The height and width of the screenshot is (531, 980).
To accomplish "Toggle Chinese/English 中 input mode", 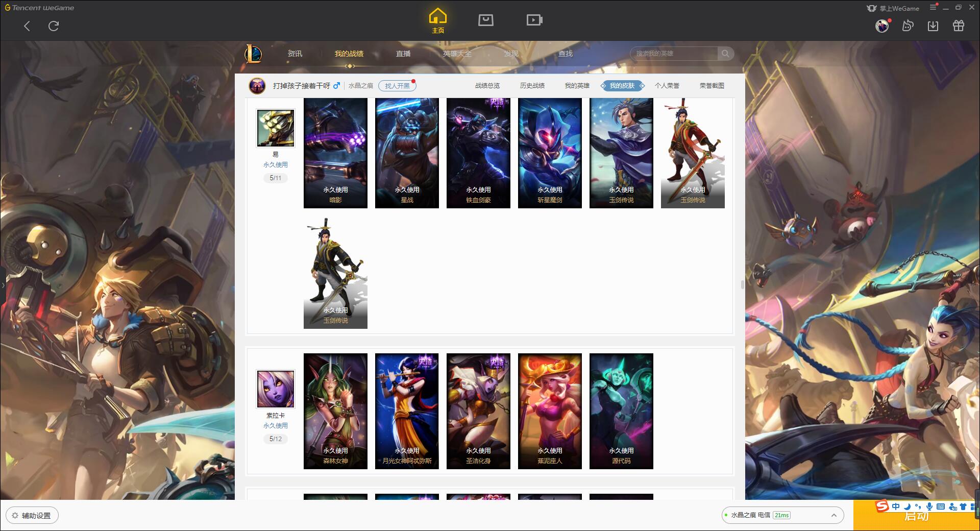I will pos(896,506).
